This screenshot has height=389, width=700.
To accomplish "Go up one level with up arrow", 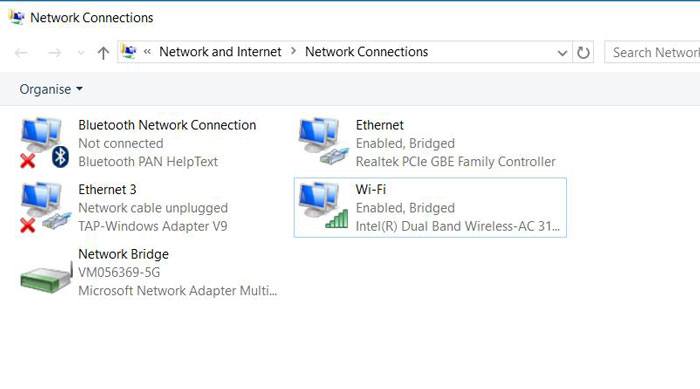I will 103,53.
